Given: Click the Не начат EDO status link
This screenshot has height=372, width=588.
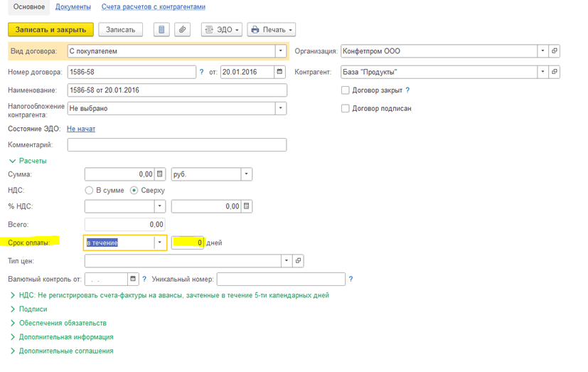Looking at the screenshot, I should [x=81, y=129].
